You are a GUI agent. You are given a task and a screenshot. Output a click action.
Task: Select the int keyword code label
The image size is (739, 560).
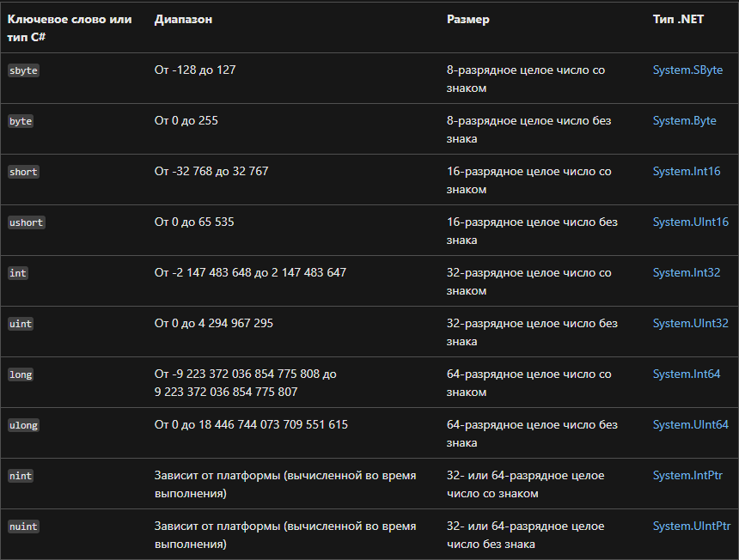(18, 273)
